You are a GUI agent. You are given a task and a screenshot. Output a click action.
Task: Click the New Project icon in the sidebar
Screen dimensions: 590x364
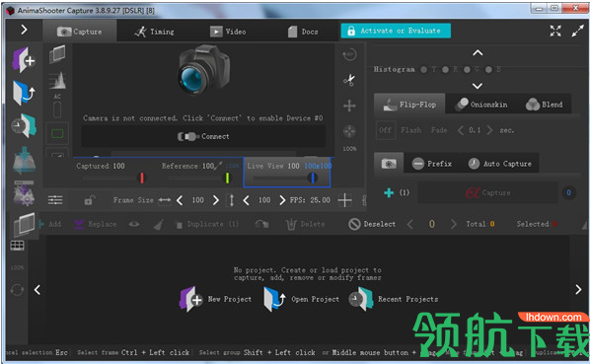24,60
